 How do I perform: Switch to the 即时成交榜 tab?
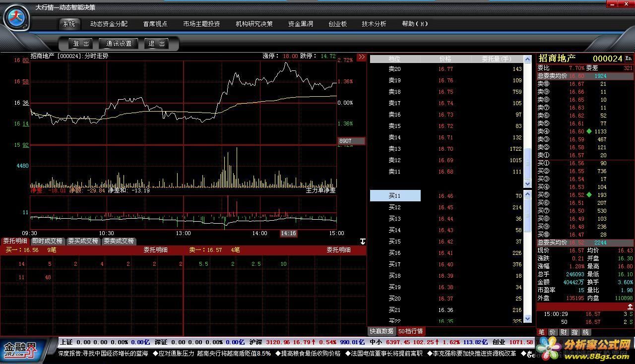[48, 242]
